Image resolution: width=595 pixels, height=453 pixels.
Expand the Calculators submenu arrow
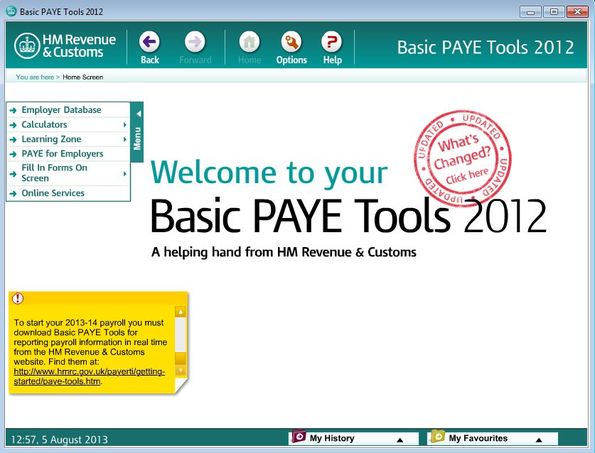[x=125, y=125]
